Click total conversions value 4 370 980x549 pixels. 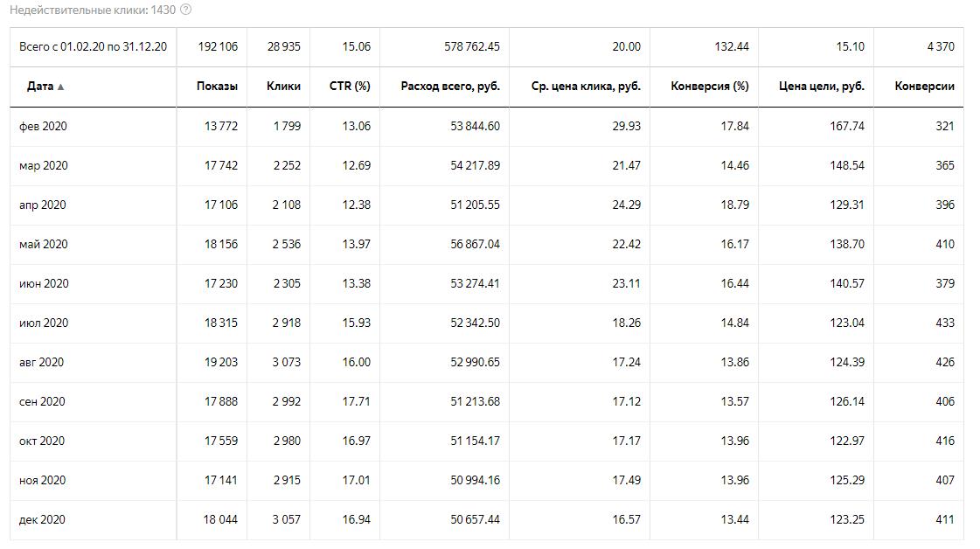tap(941, 46)
